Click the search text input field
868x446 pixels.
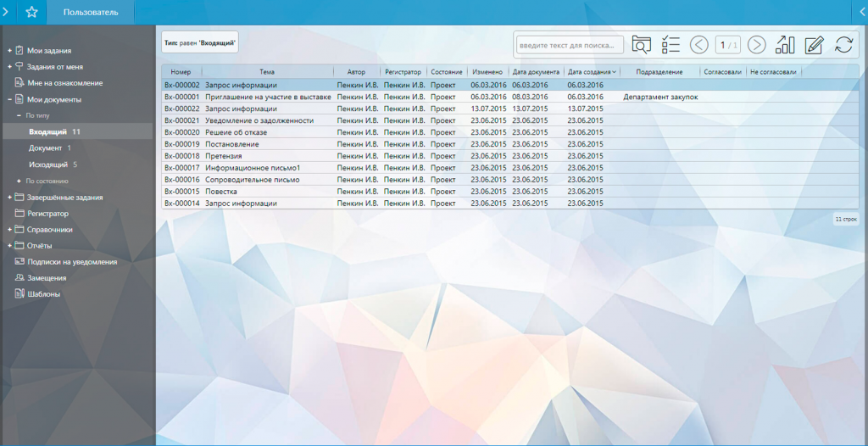pos(570,45)
